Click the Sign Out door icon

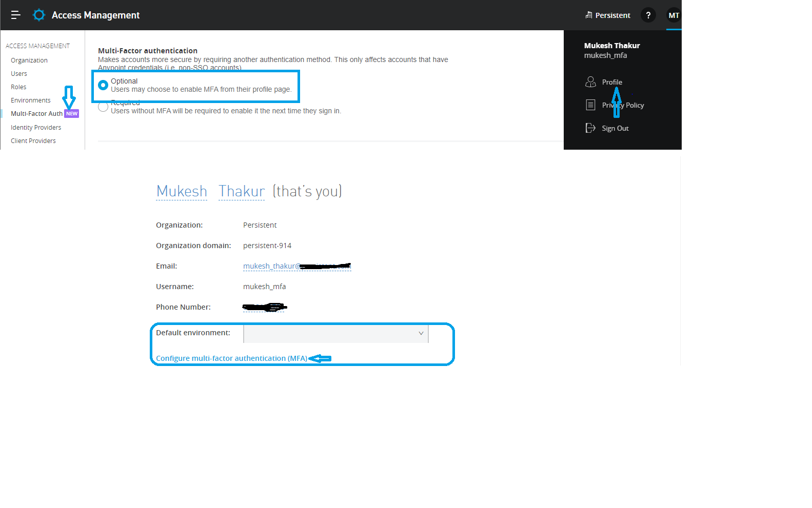click(590, 128)
